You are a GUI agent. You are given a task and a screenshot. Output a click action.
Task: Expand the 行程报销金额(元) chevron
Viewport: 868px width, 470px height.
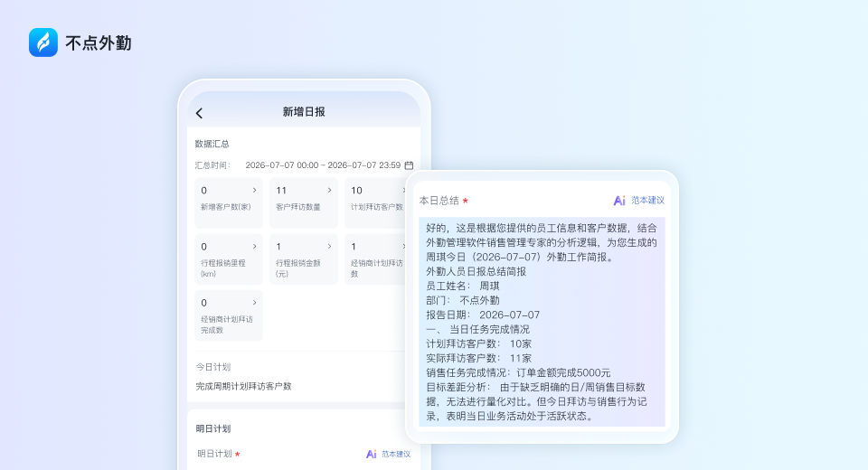pyautogui.click(x=329, y=247)
